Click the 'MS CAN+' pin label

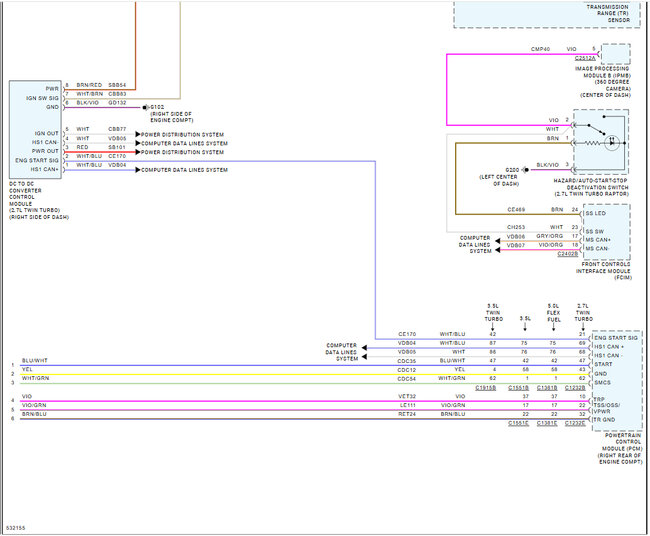pos(598,240)
